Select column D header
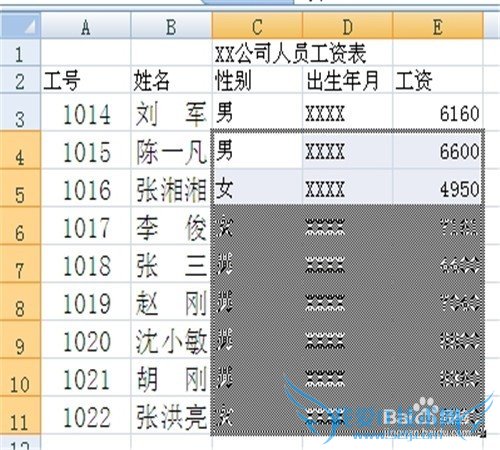The width and height of the screenshot is (500, 450). pos(348,26)
